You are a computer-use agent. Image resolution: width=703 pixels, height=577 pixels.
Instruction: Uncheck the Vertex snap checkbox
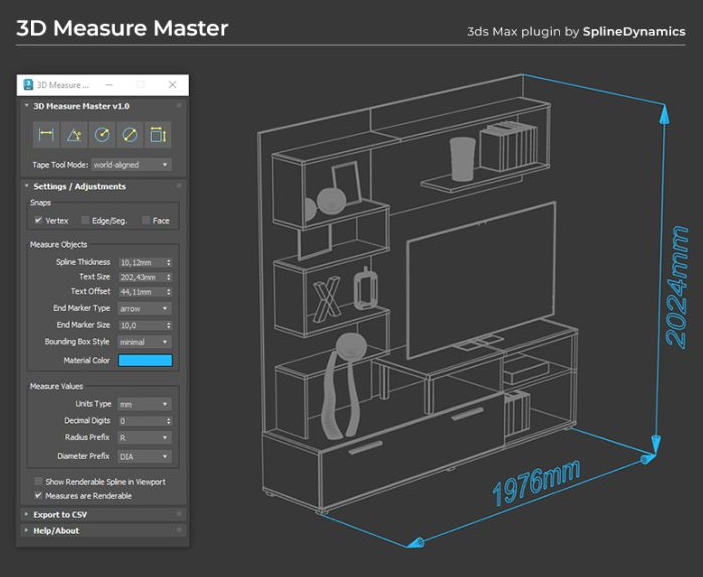[x=38, y=220]
